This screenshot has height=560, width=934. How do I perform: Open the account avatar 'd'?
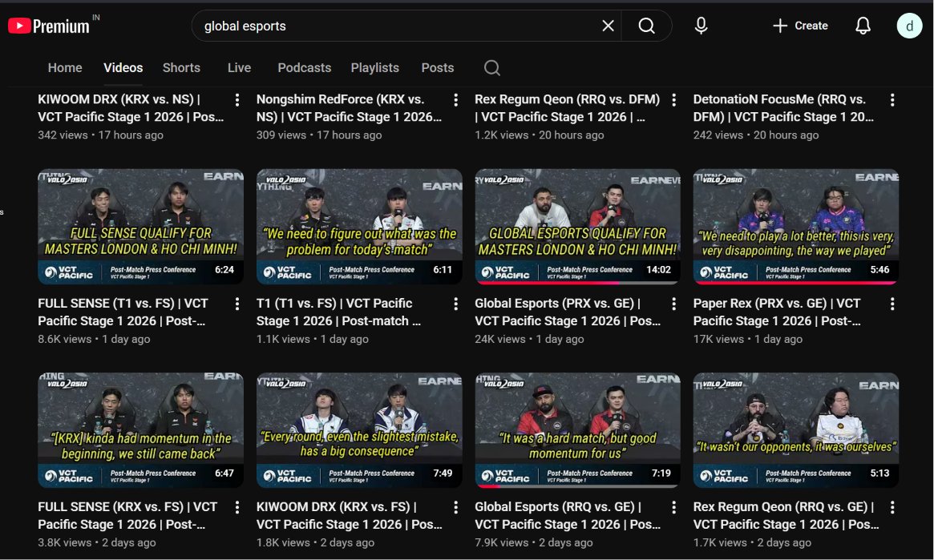[x=909, y=26]
